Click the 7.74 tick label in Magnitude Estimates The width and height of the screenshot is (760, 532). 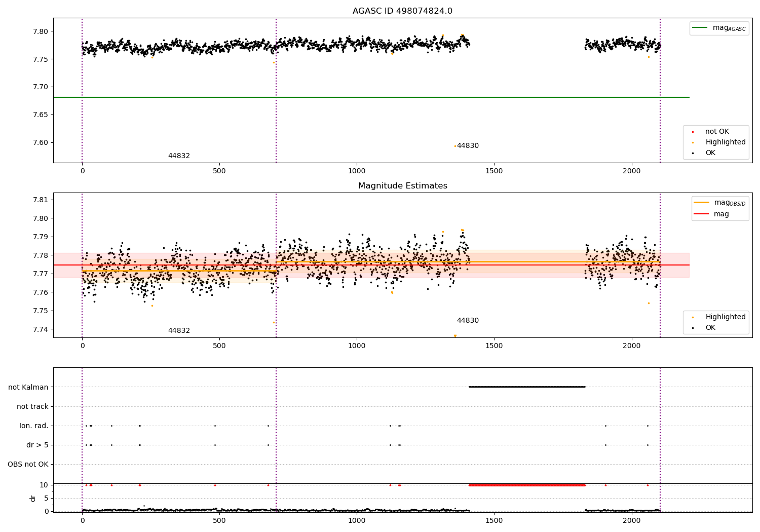click(x=41, y=330)
